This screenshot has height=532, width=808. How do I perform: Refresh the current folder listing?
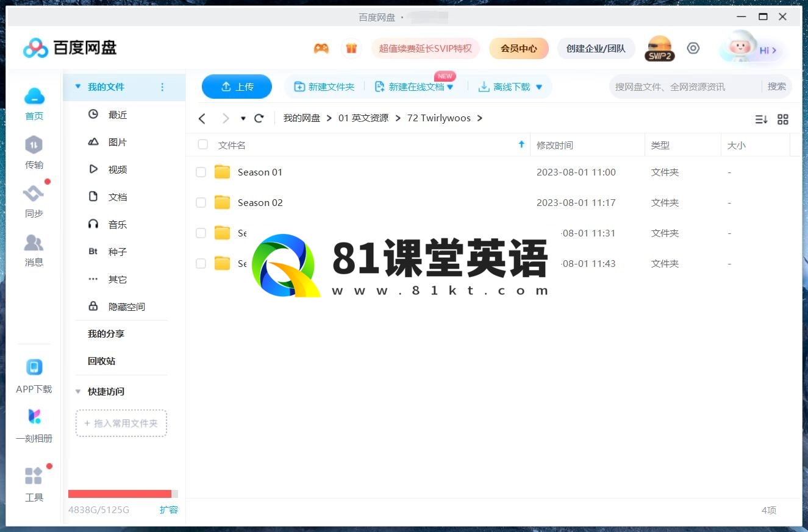(259, 118)
